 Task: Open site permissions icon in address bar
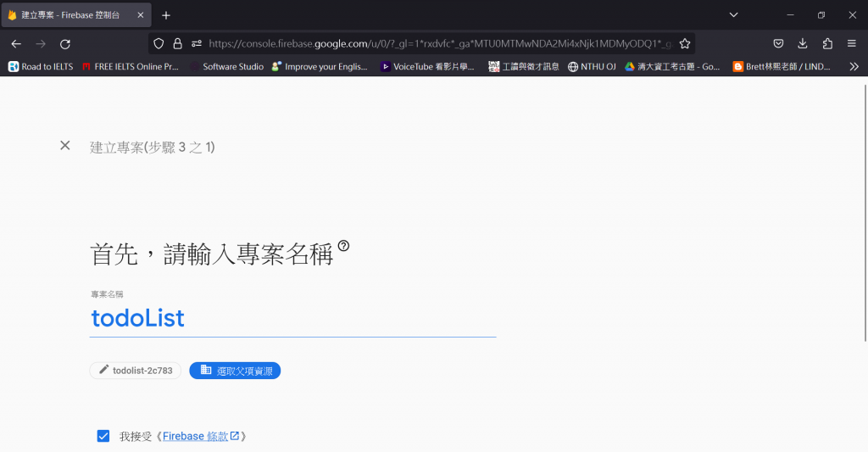click(x=197, y=44)
